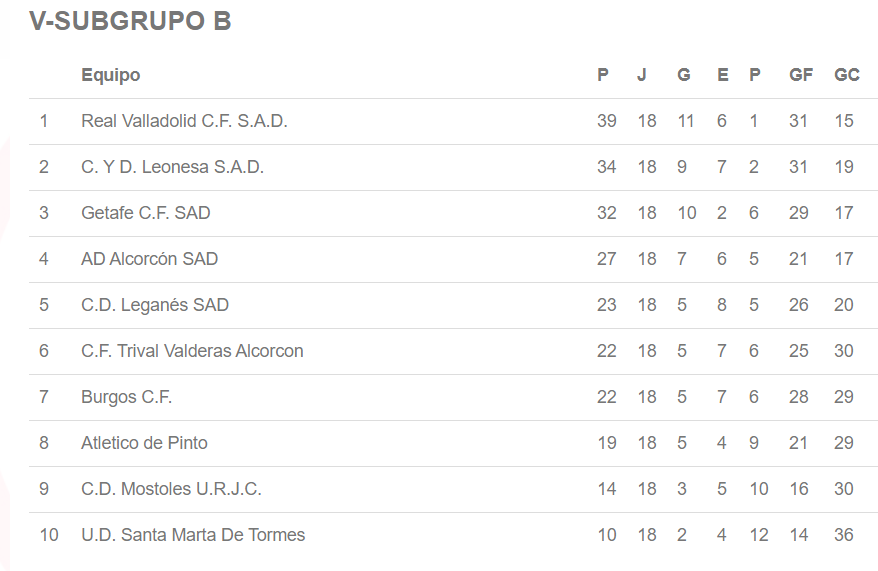Screen dimensions: 878x571
Task: Select C.D. Leganés SAD team
Action: [154, 305]
